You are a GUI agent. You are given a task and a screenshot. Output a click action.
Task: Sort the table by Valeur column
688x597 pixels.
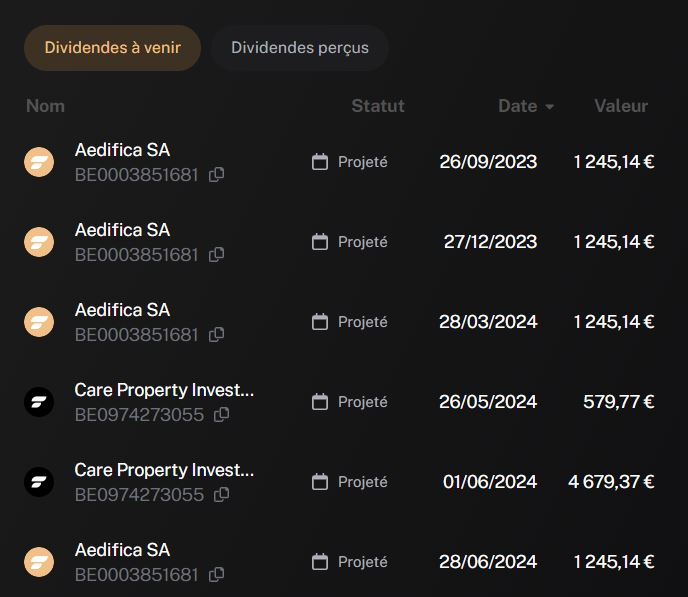pos(621,106)
